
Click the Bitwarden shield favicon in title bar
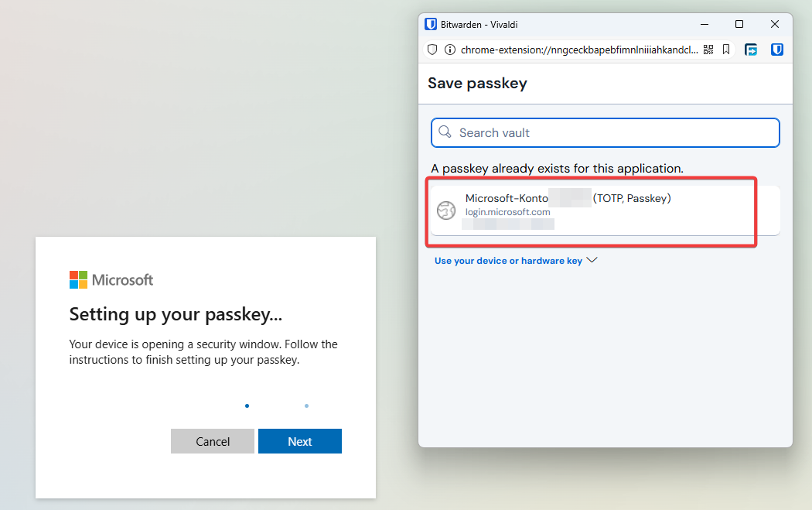point(430,24)
